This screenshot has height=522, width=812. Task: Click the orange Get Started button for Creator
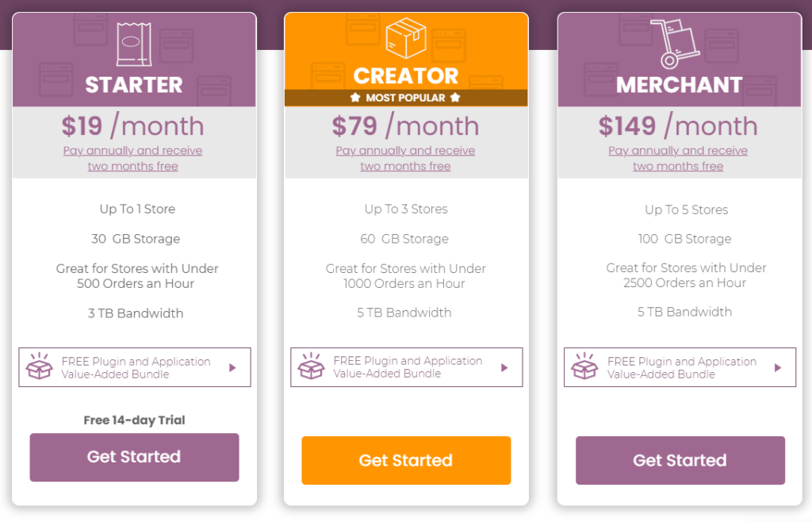(x=406, y=460)
